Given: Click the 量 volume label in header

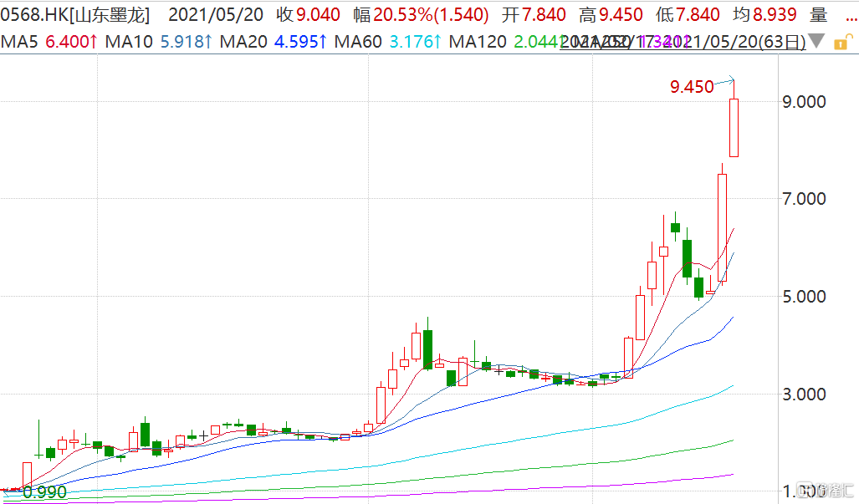Looking at the screenshot, I should 818,14.
